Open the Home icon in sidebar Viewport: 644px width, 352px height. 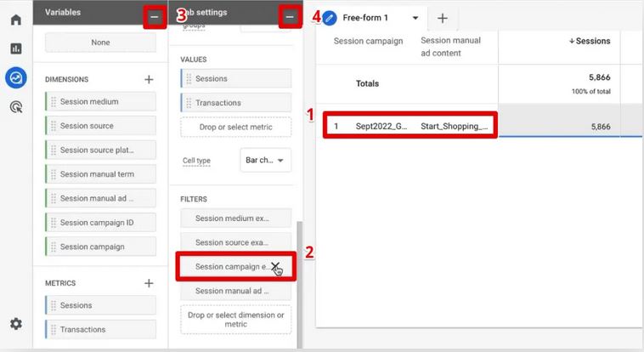click(x=15, y=20)
